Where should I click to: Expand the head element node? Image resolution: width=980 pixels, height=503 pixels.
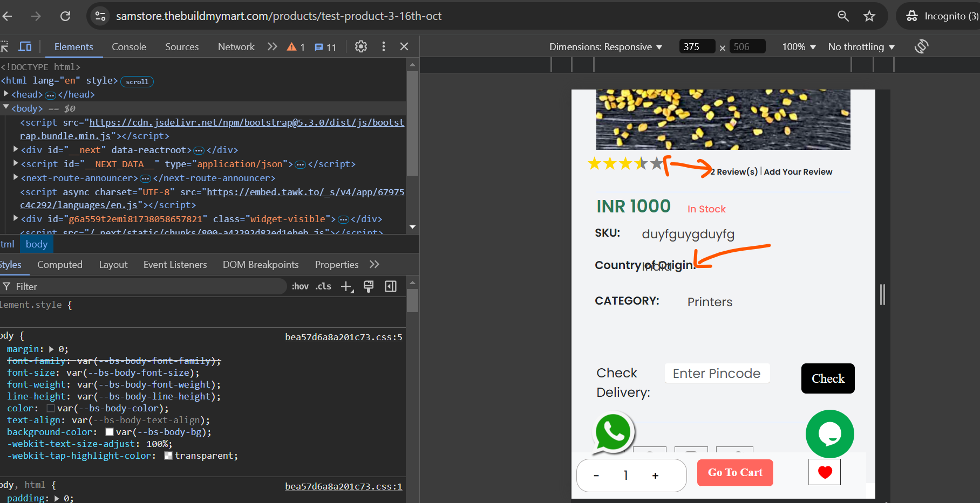(6, 94)
